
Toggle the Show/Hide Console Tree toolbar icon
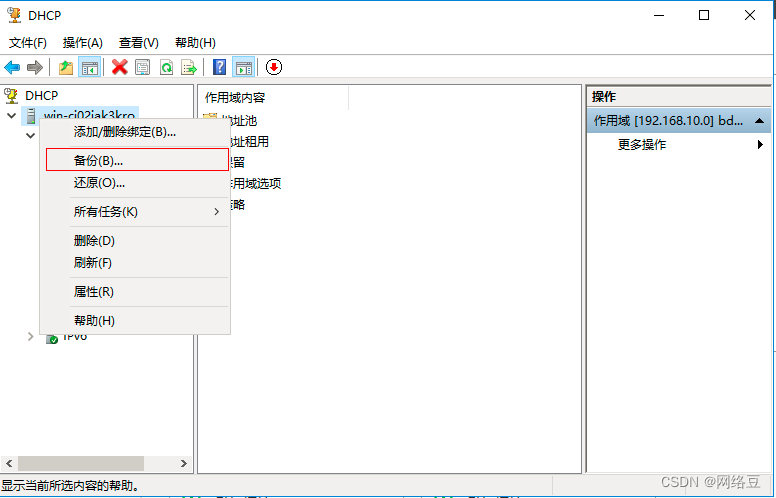(89, 67)
